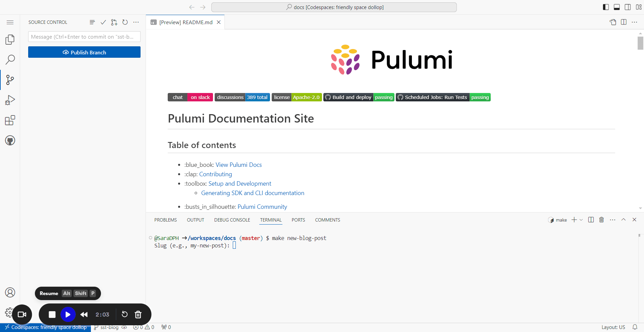Click the Layout: US status bar item

[x=613, y=327]
